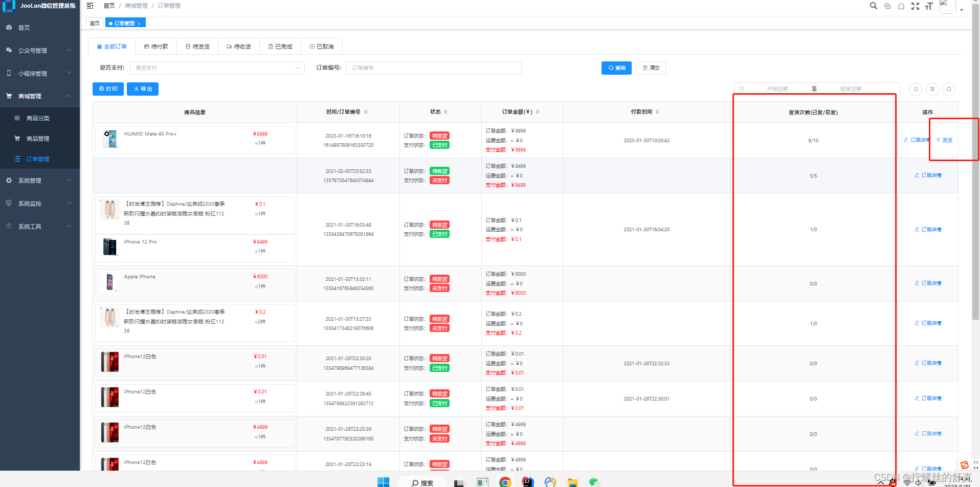Focus the 订单编号 input field

[434, 68]
